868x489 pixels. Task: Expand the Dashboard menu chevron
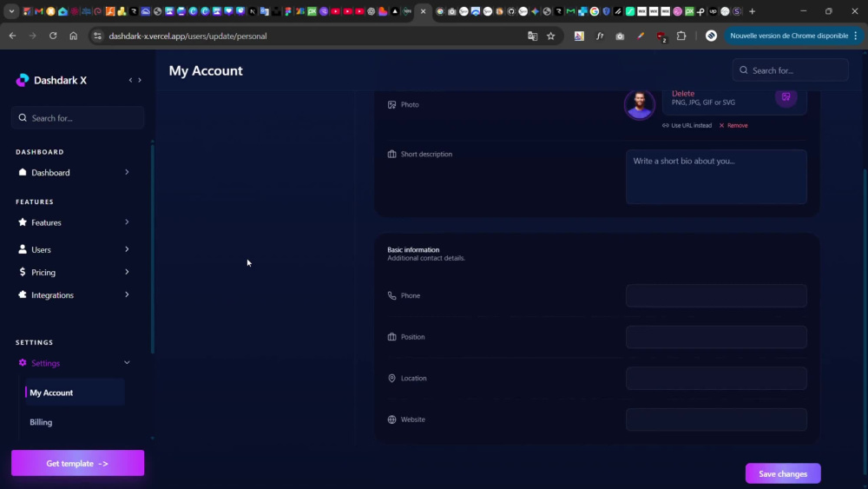coord(127,172)
